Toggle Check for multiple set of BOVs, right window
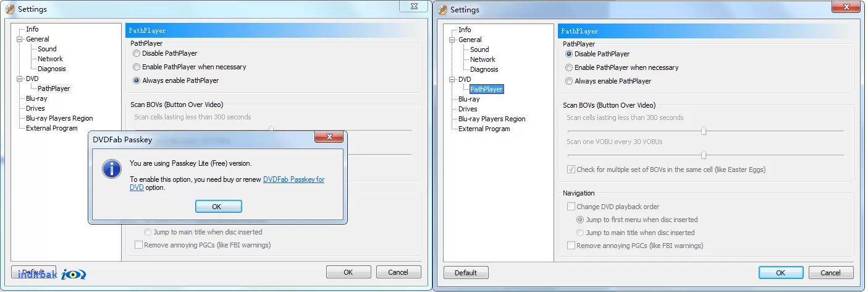The width and height of the screenshot is (868, 292). pos(666,170)
